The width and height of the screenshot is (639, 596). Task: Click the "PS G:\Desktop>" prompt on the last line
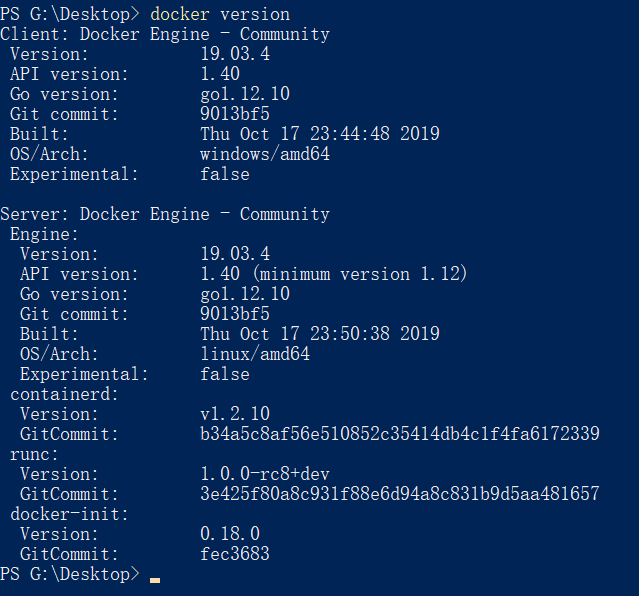pos(70,574)
